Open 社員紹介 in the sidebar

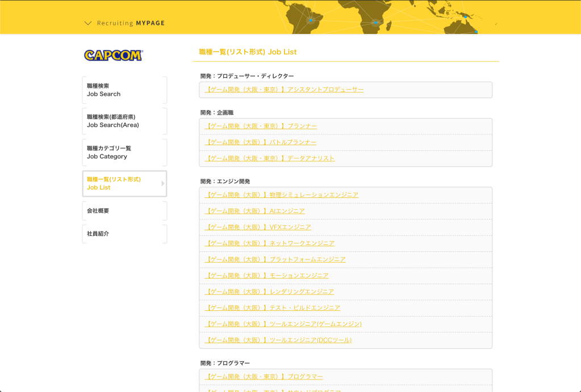pos(124,234)
